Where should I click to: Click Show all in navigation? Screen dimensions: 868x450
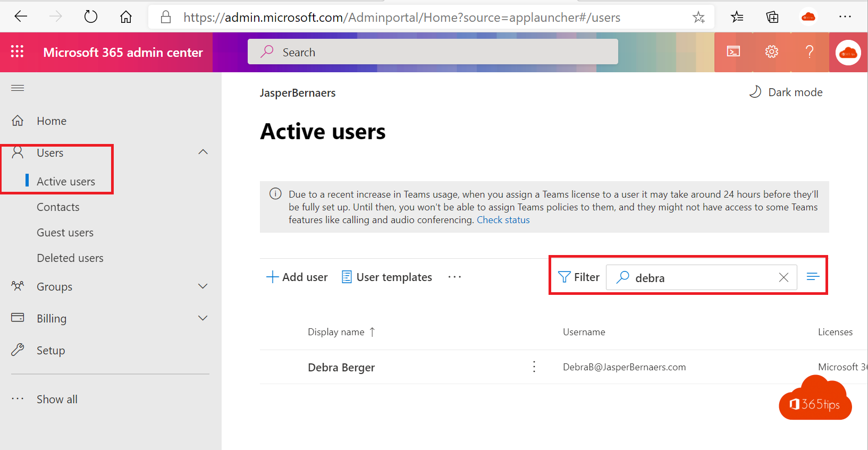click(57, 400)
